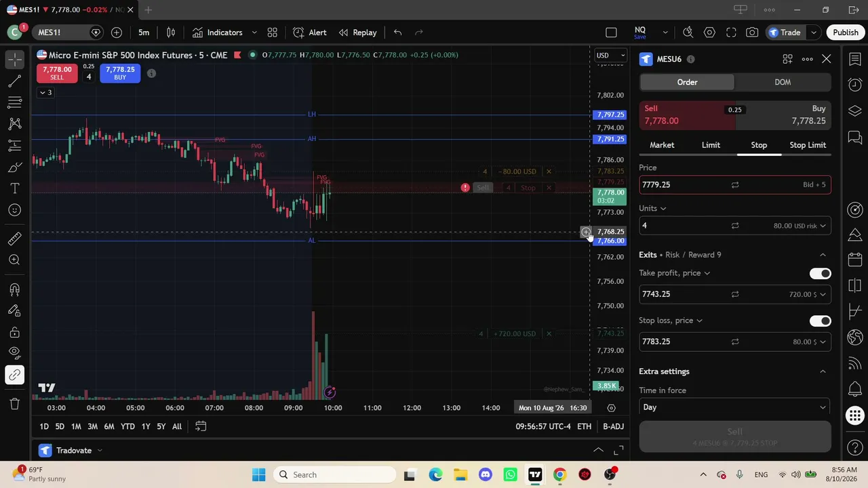Create an Alert from the toolbar
This screenshot has height=488, width=868.
(x=310, y=33)
